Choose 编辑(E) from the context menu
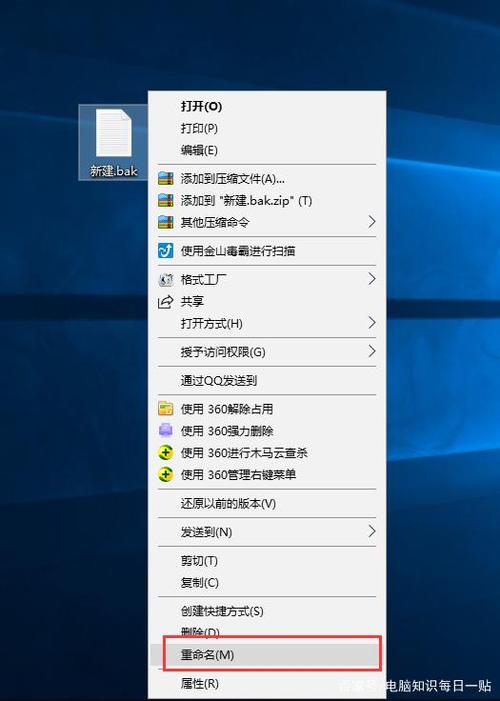Screen dimensions: 500x701 click(x=267, y=150)
